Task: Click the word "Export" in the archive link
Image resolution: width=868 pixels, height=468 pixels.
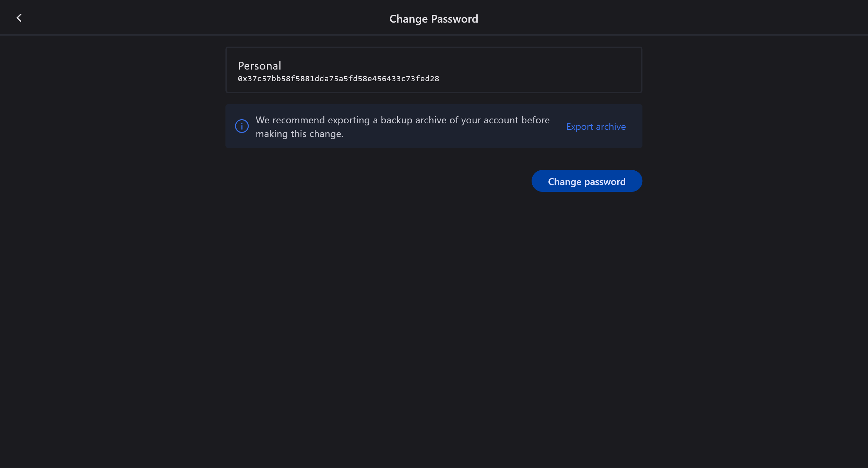Action: point(580,127)
